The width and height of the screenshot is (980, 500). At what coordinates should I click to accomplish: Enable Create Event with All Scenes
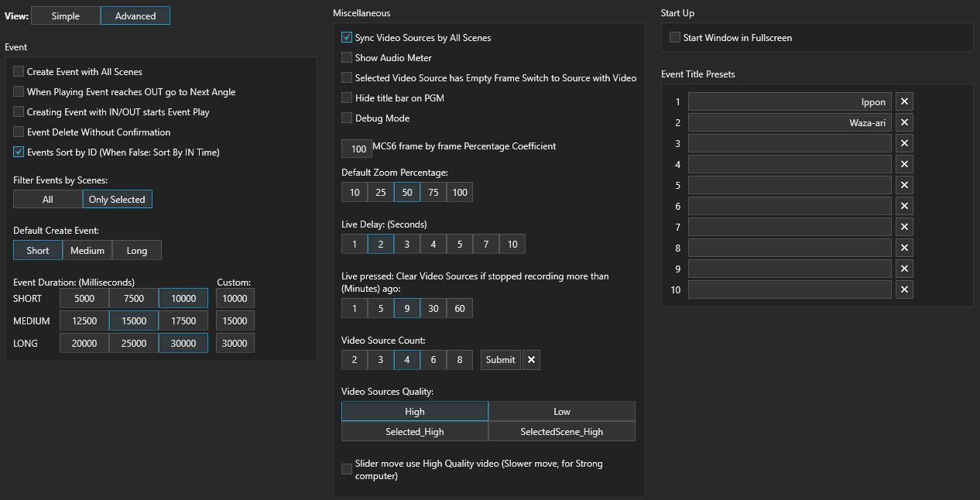(19, 71)
